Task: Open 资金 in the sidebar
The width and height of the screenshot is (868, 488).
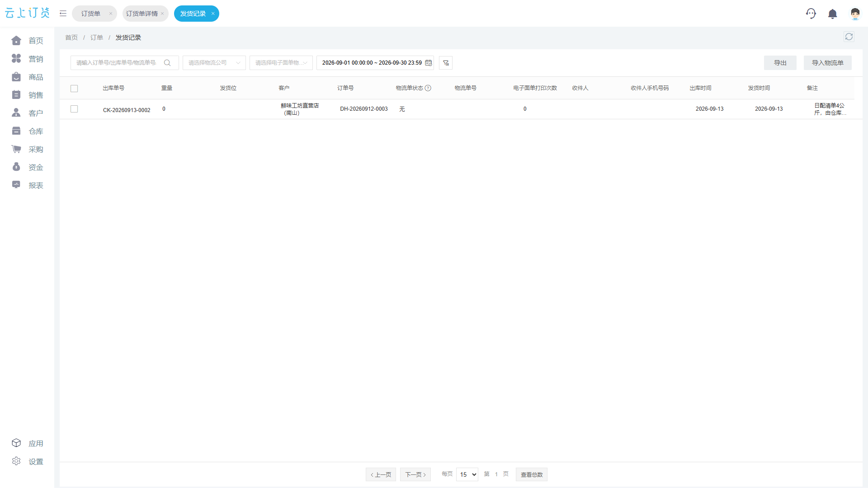Action: tap(27, 167)
